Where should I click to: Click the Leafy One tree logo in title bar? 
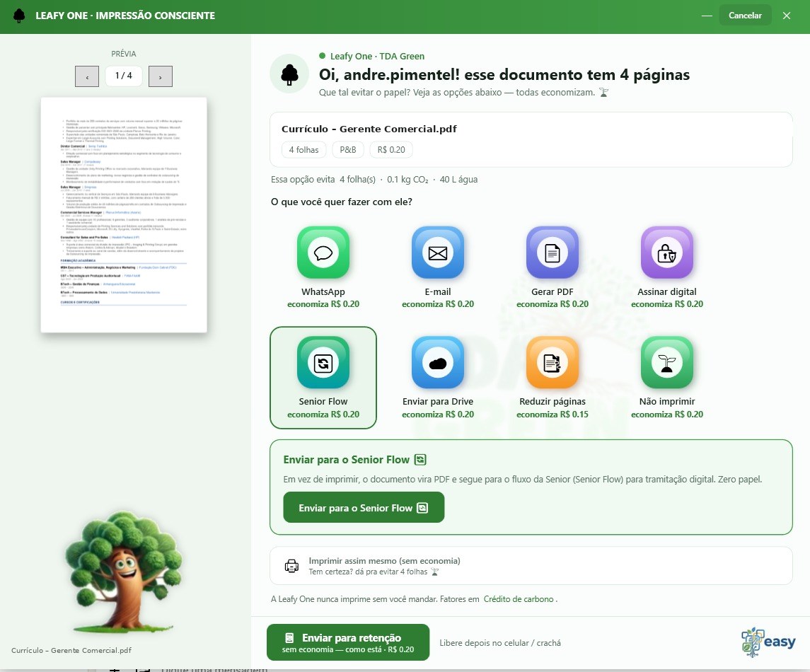[19, 16]
